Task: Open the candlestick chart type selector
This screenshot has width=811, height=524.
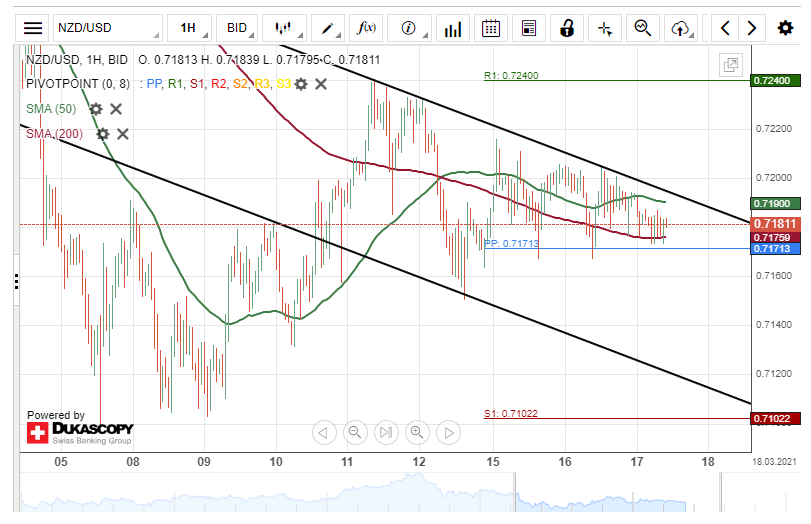Action: tap(284, 28)
